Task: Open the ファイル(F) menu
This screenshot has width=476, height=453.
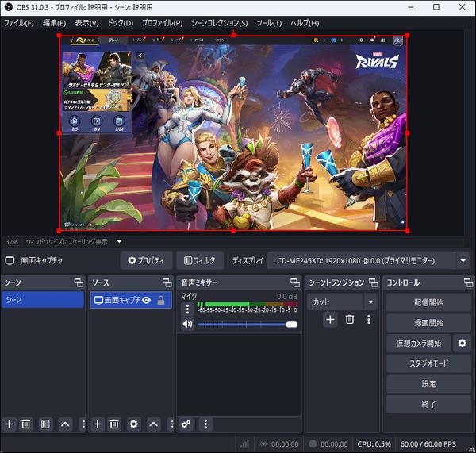Action: [19, 23]
